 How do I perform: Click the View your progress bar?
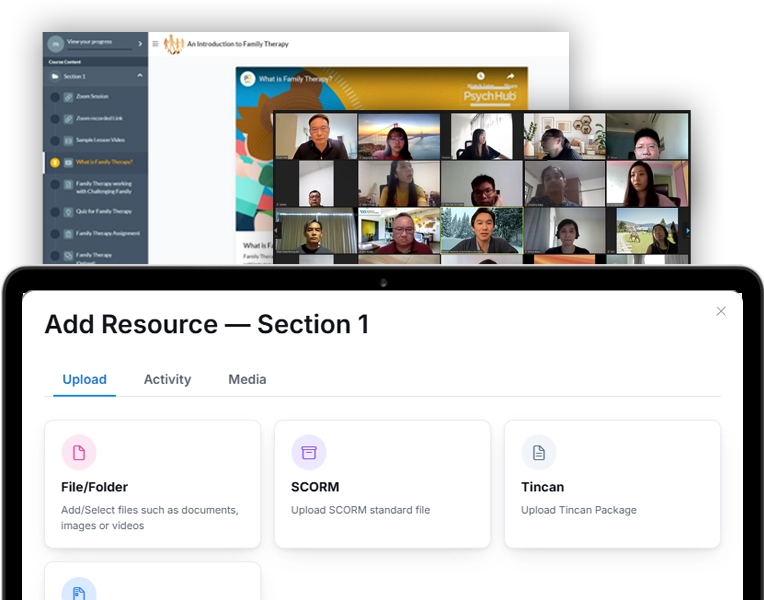(x=99, y=49)
